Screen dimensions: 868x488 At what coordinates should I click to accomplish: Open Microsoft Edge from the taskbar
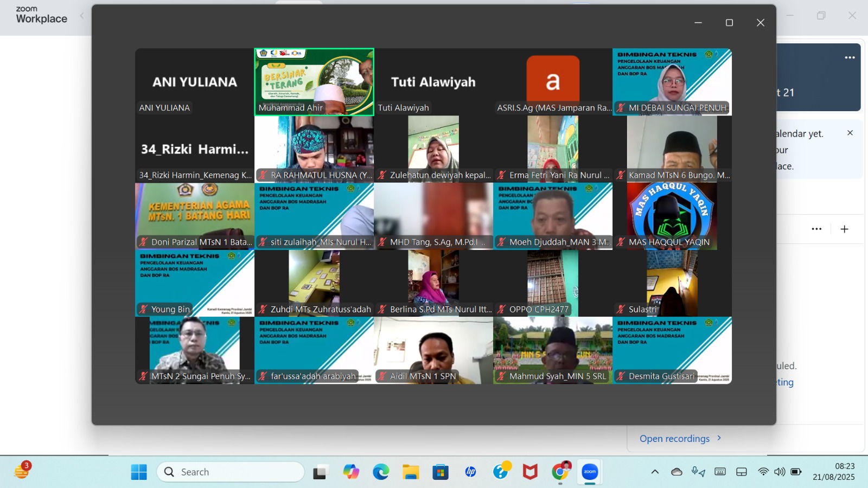381,472
